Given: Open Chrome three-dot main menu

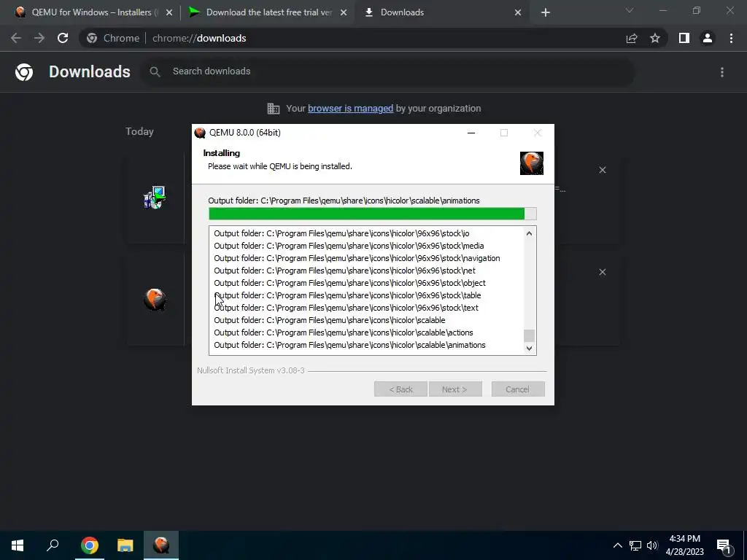Looking at the screenshot, I should click(731, 38).
